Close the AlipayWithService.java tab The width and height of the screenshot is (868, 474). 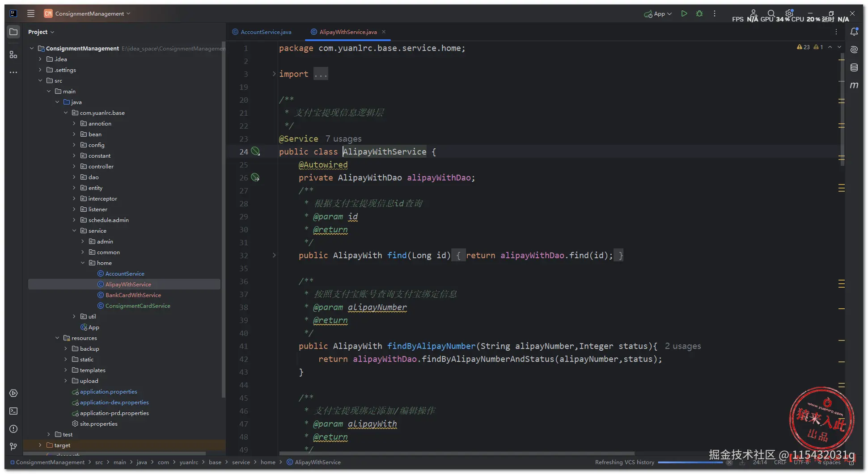tap(384, 32)
